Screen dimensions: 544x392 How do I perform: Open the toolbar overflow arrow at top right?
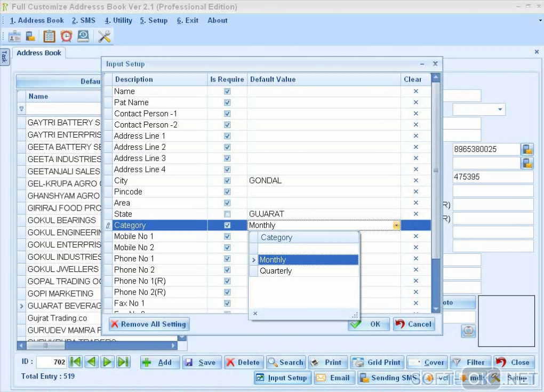(540, 20)
